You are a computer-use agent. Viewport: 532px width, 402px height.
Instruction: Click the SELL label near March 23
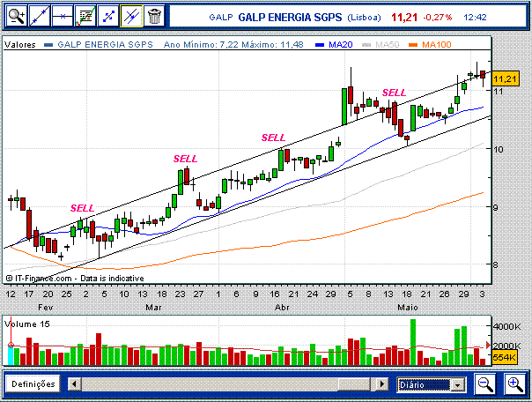coord(185,159)
